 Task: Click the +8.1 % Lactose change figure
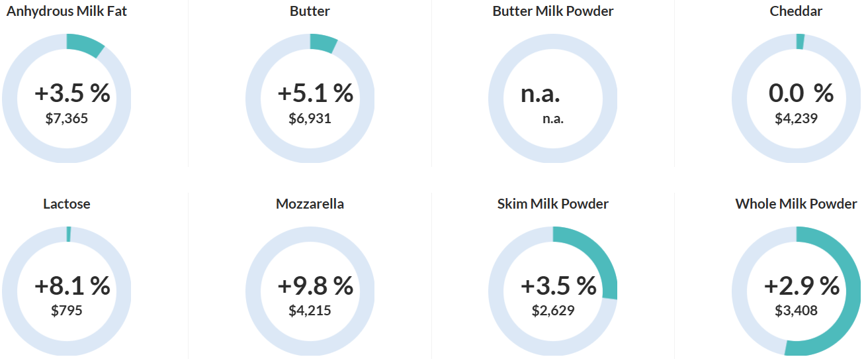point(72,287)
